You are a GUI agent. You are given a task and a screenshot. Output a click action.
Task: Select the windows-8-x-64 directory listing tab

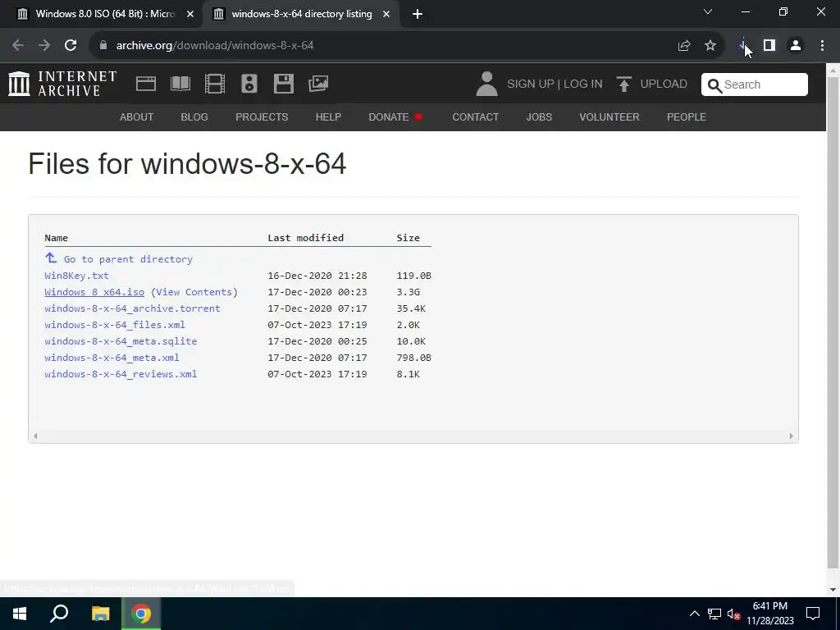coord(301,15)
